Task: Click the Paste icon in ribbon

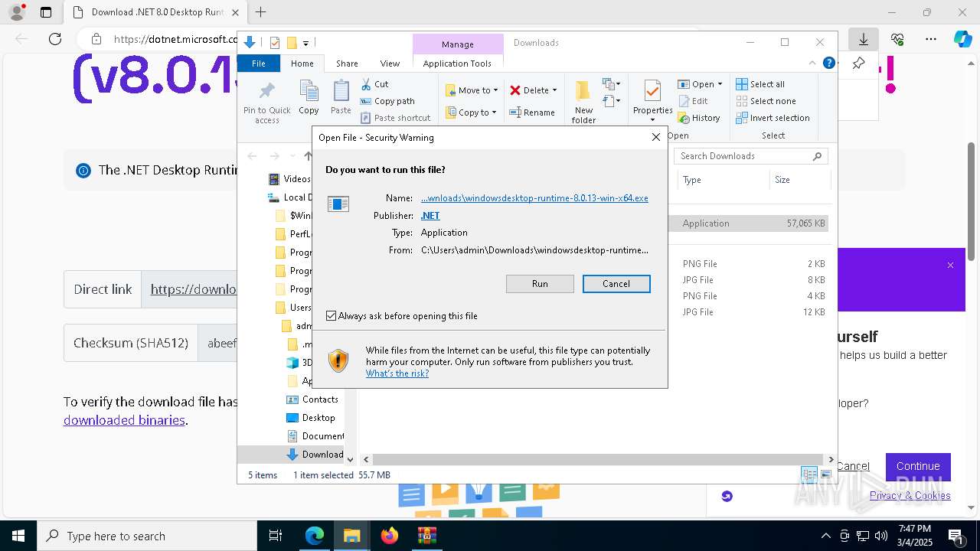Action: pos(341,91)
